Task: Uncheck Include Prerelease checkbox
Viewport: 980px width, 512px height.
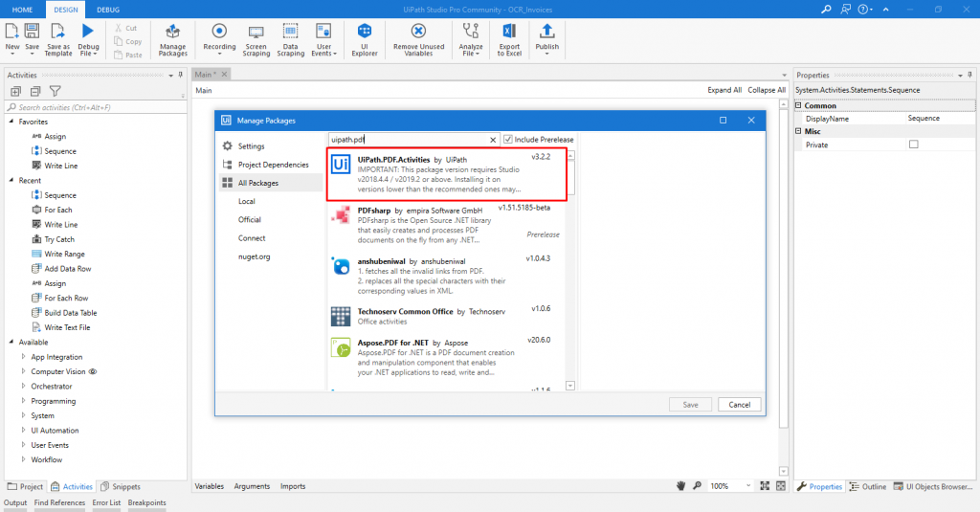Action: pos(508,140)
